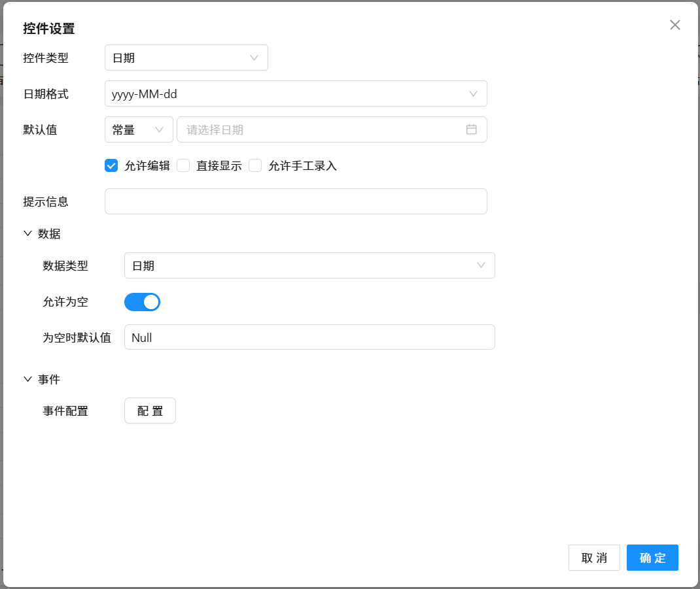Click the 请选择日期 date picker field
700x589 pixels.
(x=332, y=130)
